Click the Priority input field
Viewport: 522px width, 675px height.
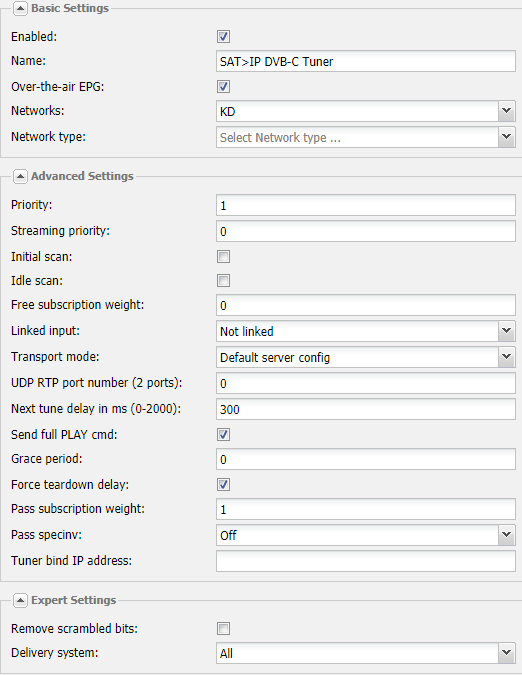pyautogui.click(x=366, y=205)
